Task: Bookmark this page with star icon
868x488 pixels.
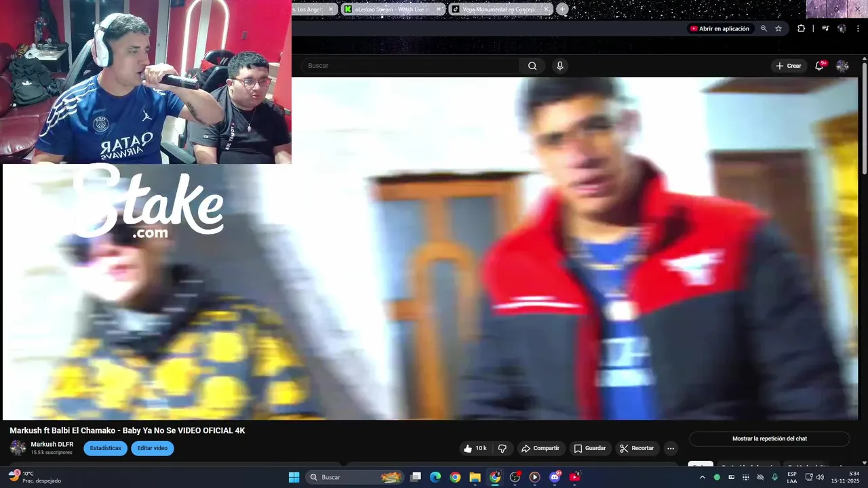Action: coord(778,28)
